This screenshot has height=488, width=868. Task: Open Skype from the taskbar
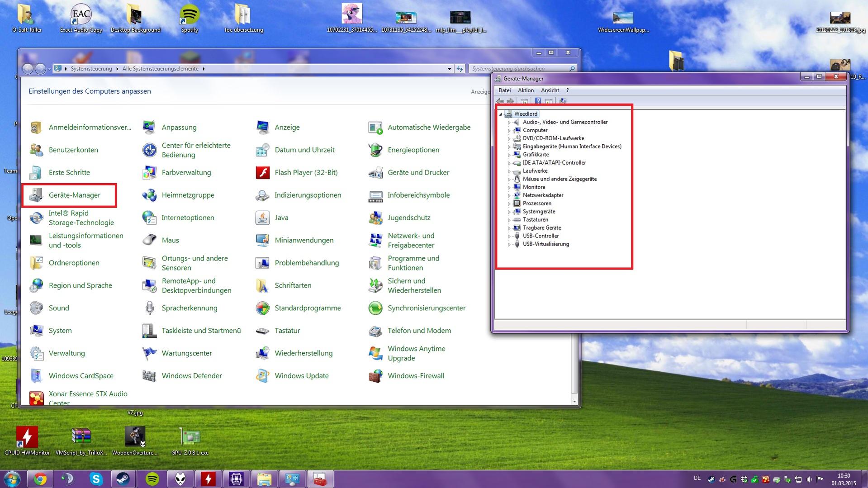[96, 479]
